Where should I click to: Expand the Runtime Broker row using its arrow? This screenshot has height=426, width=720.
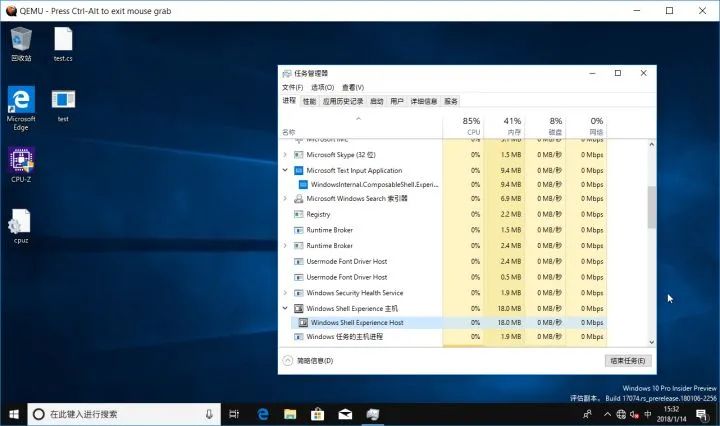pos(285,246)
